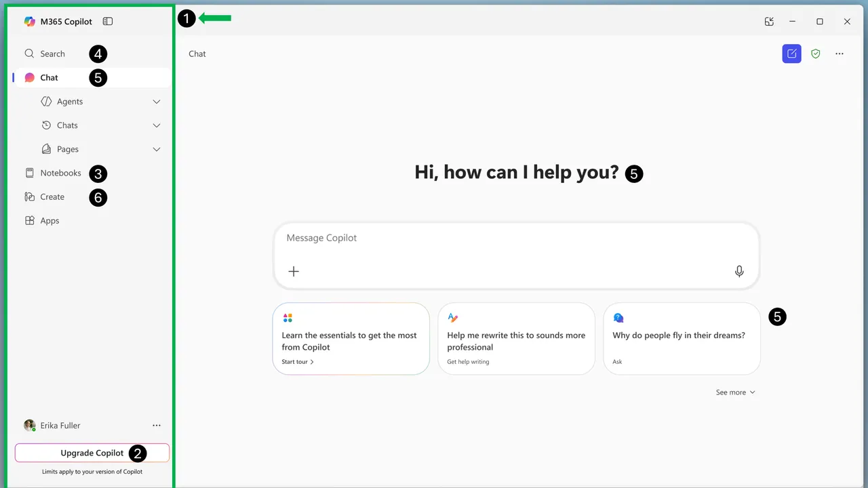This screenshot has height=488, width=868.
Task: Open Apps in the sidebar
Action: pos(50,220)
